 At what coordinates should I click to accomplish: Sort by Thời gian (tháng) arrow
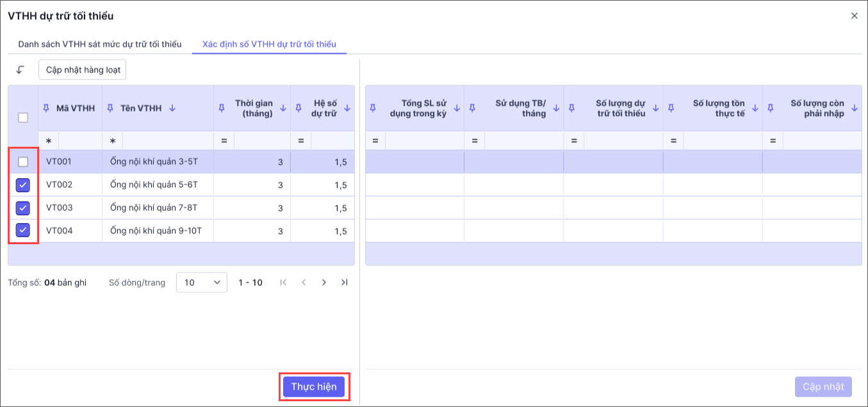(283, 108)
